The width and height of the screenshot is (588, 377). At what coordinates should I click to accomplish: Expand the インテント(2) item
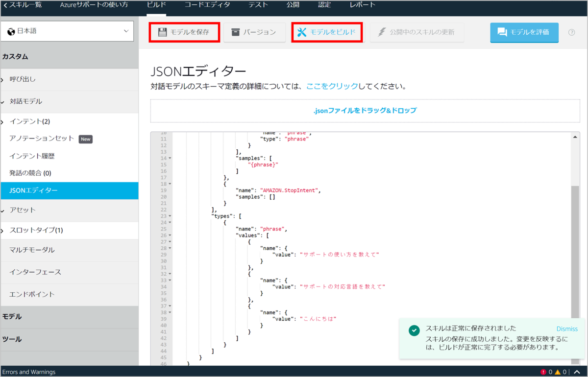(2, 121)
